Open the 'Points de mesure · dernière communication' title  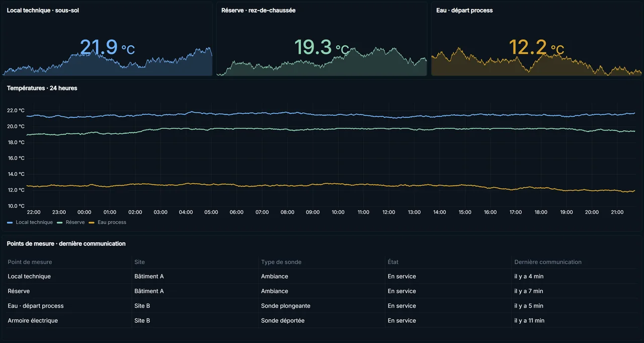[66, 244]
